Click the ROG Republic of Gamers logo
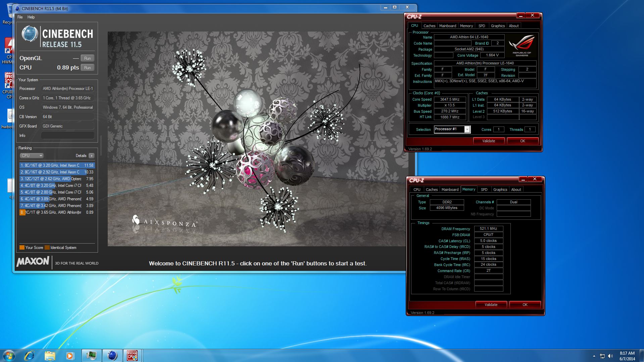Image resolution: width=644 pixels, height=362 pixels. [x=522, y=45]
